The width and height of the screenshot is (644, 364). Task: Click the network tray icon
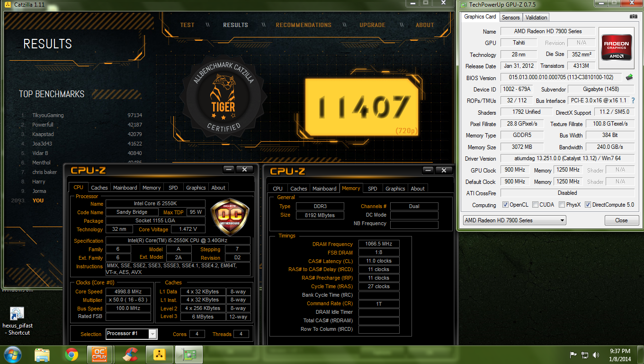[585, 355]
